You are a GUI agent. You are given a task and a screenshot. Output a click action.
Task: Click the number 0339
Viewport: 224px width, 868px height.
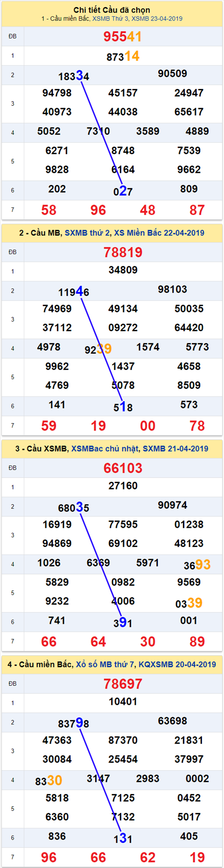click(x=189, y=603)
